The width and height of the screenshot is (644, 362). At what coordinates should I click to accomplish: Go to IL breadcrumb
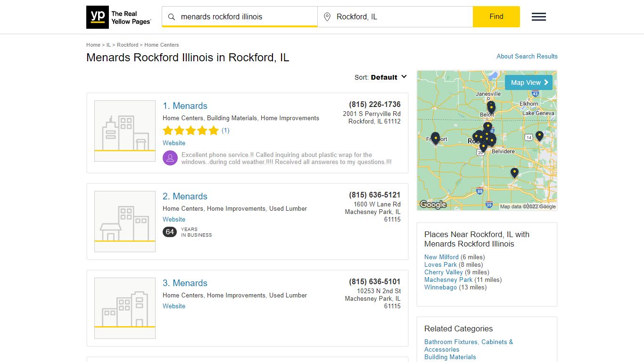point(108,45)
